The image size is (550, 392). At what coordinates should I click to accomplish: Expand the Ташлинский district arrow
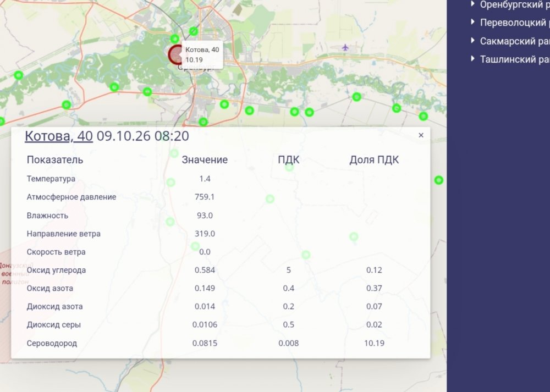click(473, 59)
